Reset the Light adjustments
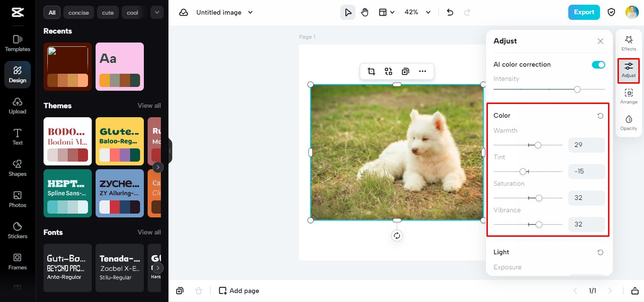Viewport: 644px width, 302px height. pyautogui.click(x=600, y=252)
